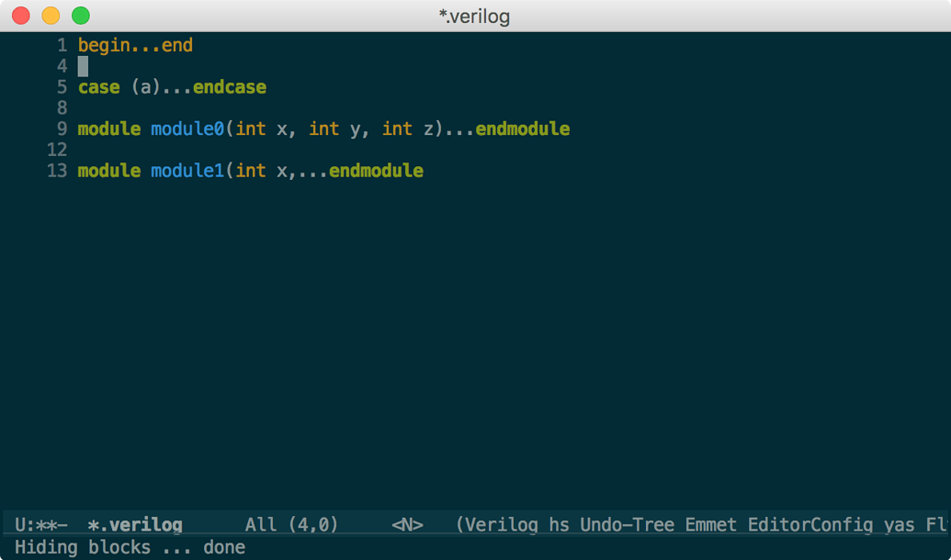
Task: Unfold the module1 ellipsis before endmodule
Action: tap(313, 171)
